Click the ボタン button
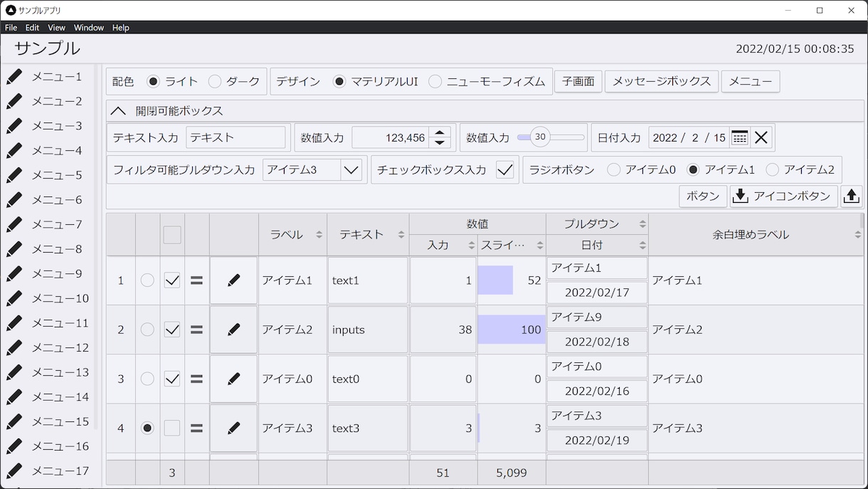The width and height of the screenshot is (868, 489). [703, 196]
